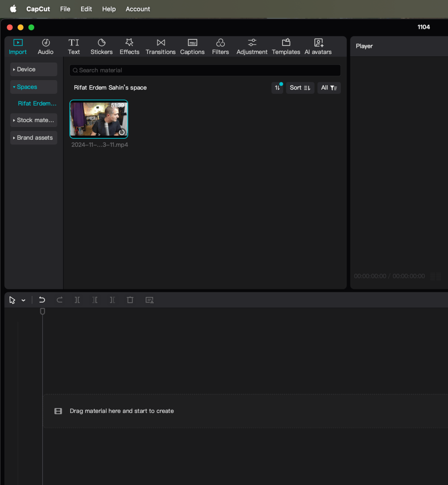The width and height of the screenshot is (448, 485).
Task: Click the Search material field
Action: [205, 70]
